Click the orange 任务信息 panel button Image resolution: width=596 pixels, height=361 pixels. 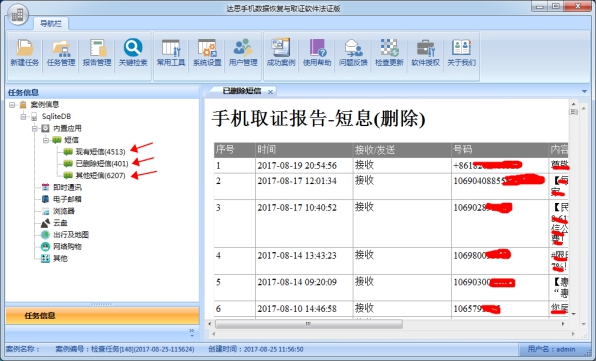click(102, 315)
